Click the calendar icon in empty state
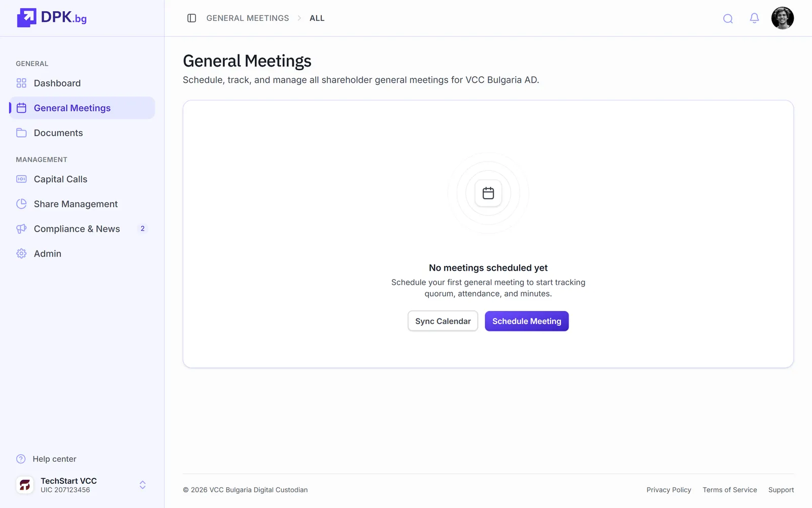This screenshot has width=812, height=508. 488,193
